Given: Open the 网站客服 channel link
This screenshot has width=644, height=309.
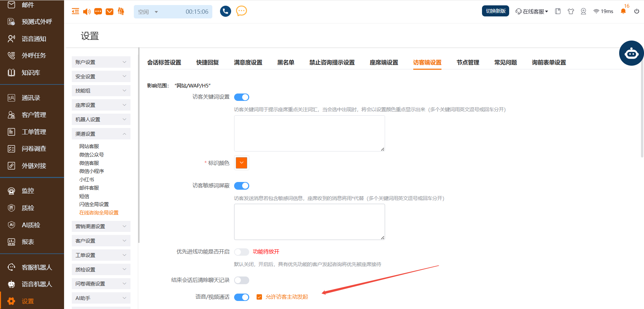Looking at the screenshot, I should tap(89, 146).
